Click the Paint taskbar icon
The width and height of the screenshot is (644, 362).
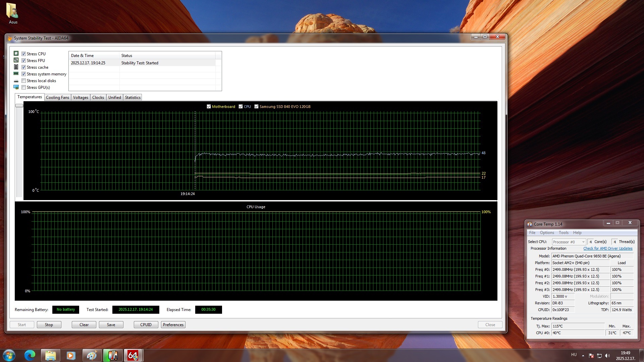(x=92, y=355)
